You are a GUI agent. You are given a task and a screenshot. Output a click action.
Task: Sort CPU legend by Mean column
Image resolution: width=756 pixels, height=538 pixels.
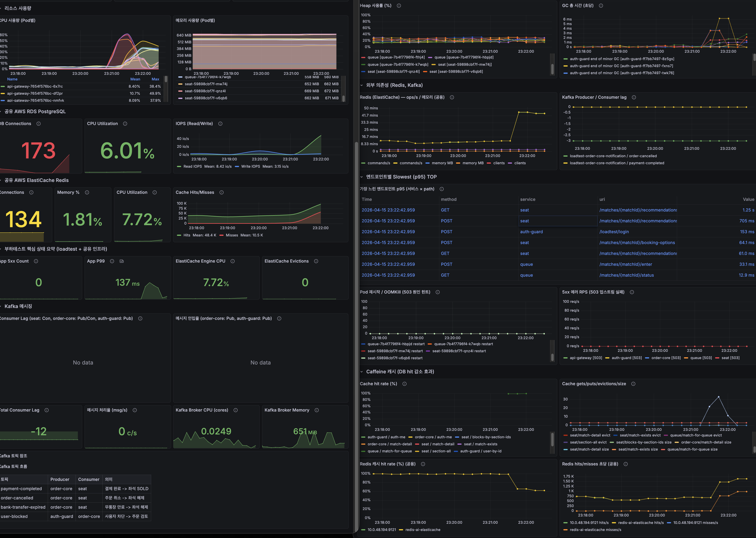(x=135, y=79)
